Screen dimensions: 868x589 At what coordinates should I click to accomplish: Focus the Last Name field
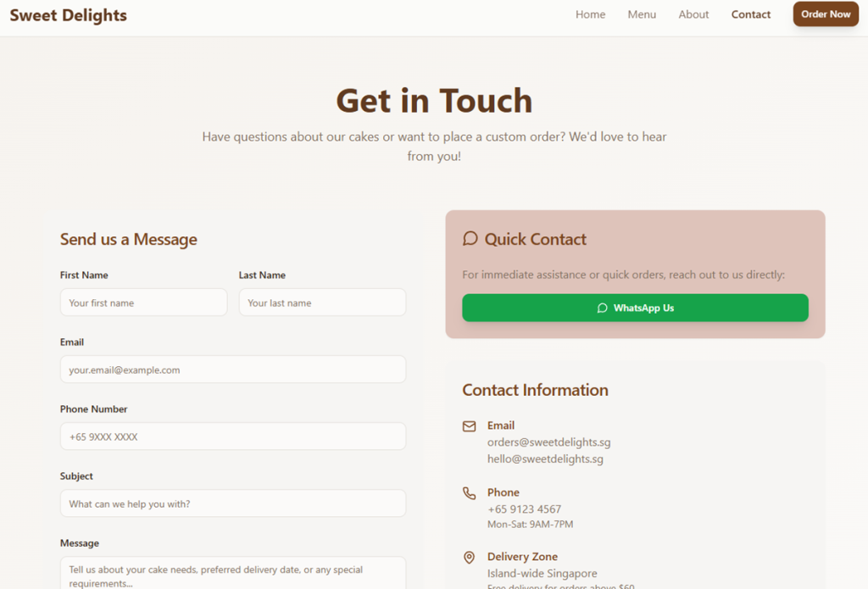(322, 303)
